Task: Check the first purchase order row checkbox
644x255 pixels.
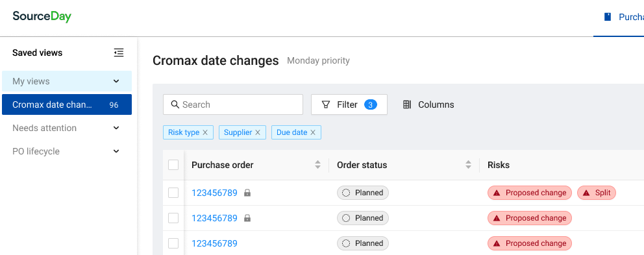Action: pos(173,193)
